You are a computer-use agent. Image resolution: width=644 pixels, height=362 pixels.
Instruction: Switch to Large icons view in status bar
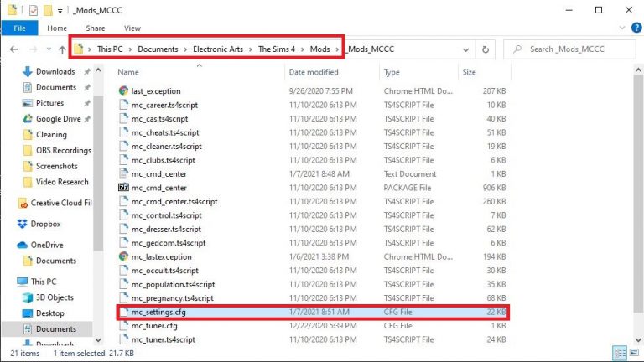634,353
